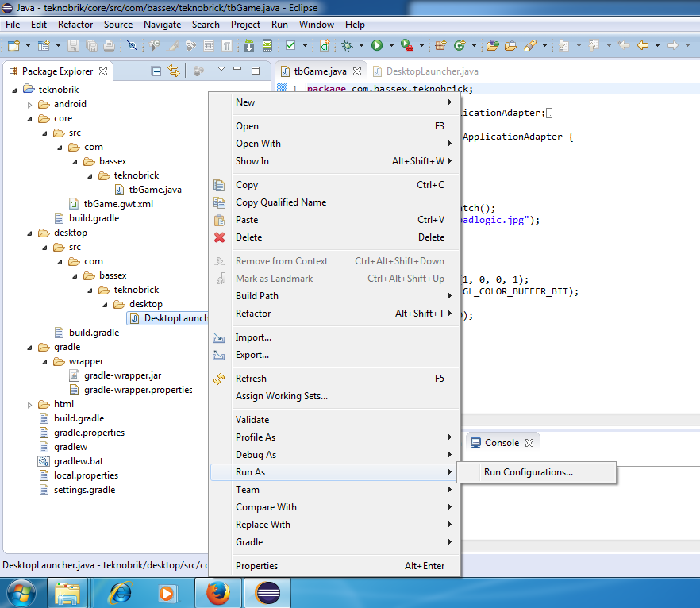Click the Next Annotation toolbar icon
This screenshot has width=700, height=608.
[x=563, y=45]
